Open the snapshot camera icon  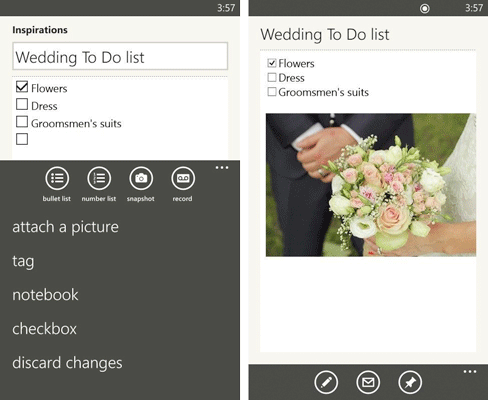[141, 178]
